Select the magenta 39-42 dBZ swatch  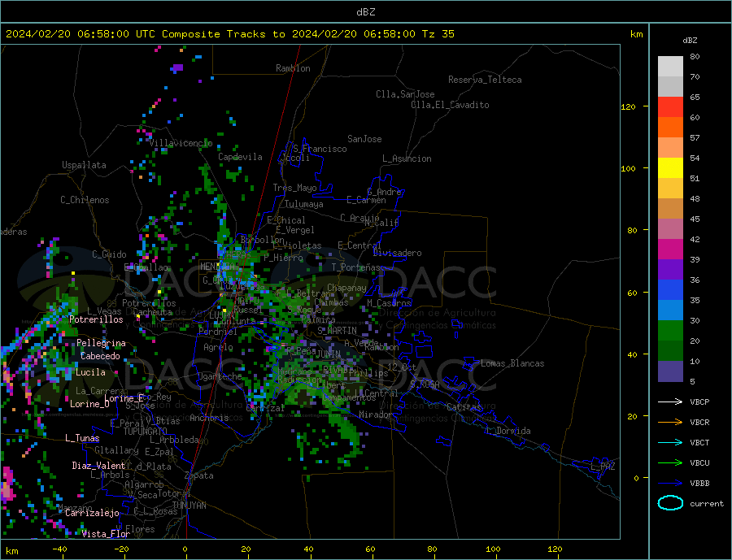click(x=670, y=250)
